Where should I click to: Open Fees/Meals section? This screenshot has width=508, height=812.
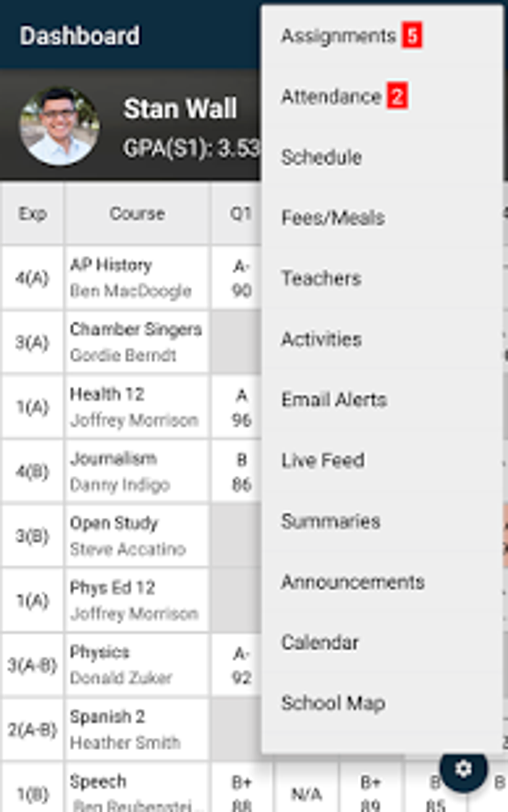click(x=334, y=217)
